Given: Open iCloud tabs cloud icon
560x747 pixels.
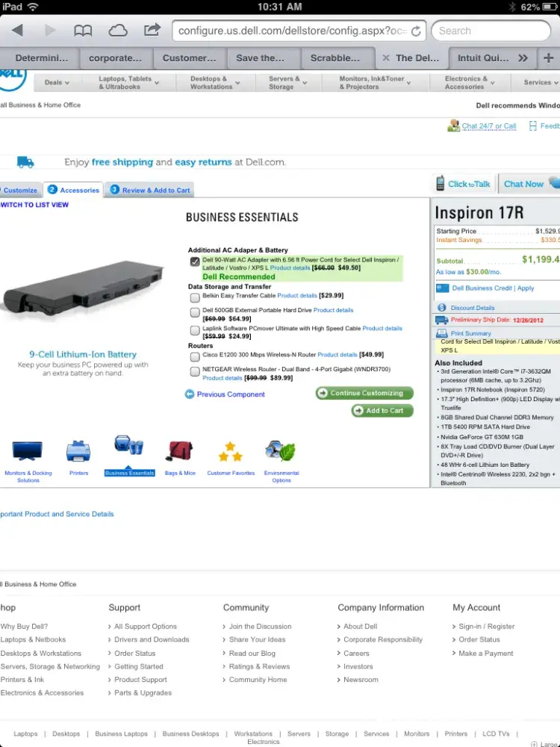Looking at the screenshot, I should (x=118, y=31).
